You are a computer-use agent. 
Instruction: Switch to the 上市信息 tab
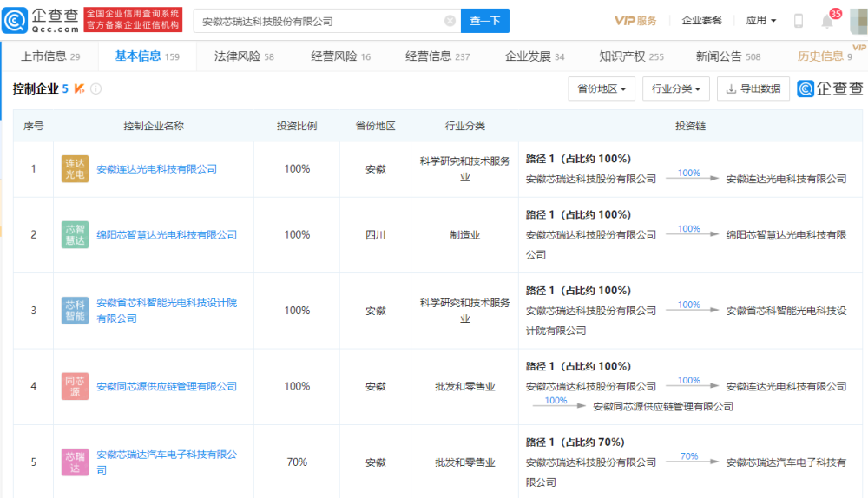[50, 56]
